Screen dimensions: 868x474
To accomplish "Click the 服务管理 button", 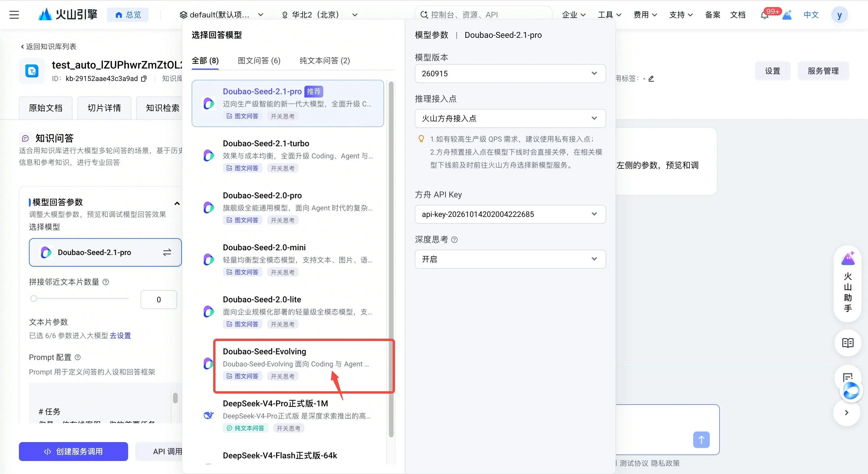I will pyautogui.click(x=823, y=71).
